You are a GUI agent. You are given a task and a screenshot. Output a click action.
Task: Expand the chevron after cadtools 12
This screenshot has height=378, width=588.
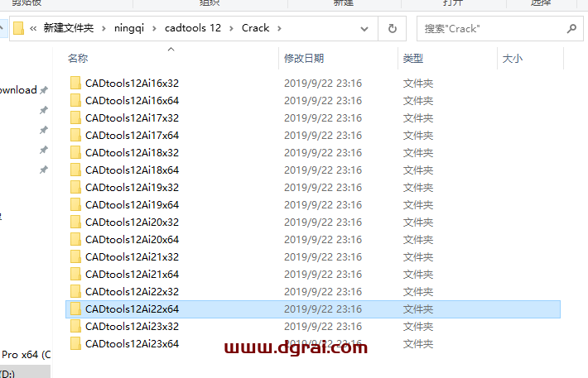coord(231,28)
